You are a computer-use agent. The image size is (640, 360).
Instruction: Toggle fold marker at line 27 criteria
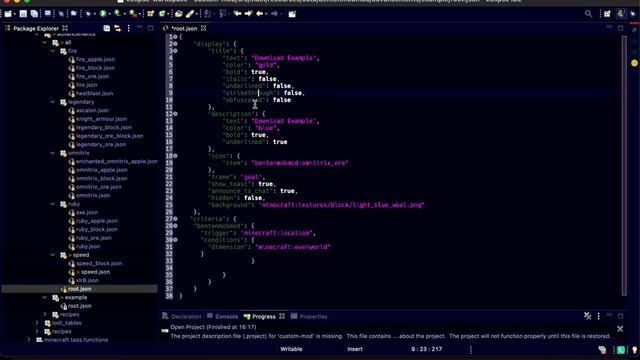(175, 218)
